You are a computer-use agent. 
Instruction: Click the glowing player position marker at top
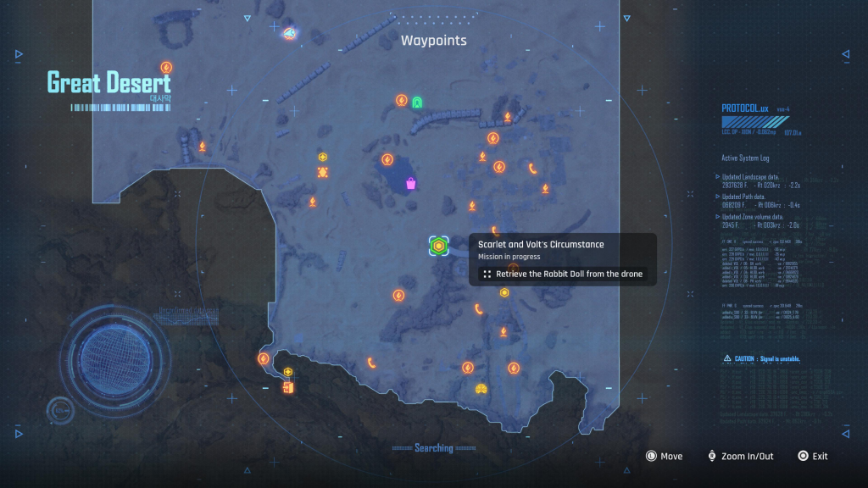pos(290,33)
